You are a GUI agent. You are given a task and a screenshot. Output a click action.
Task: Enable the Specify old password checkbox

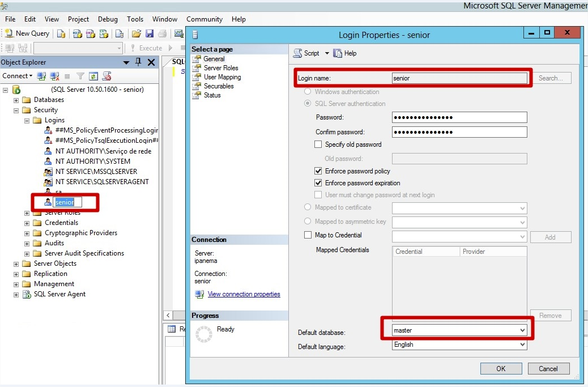click(x=318, y=144)
